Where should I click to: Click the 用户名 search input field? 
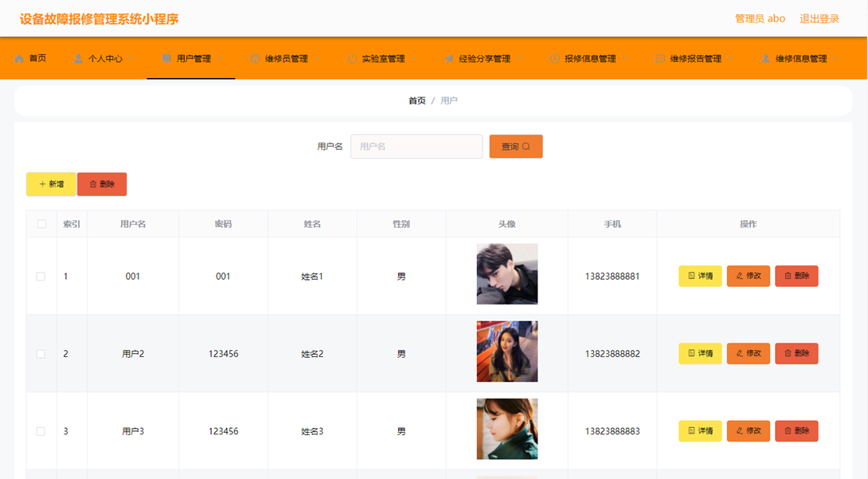[x=416, y=146]
